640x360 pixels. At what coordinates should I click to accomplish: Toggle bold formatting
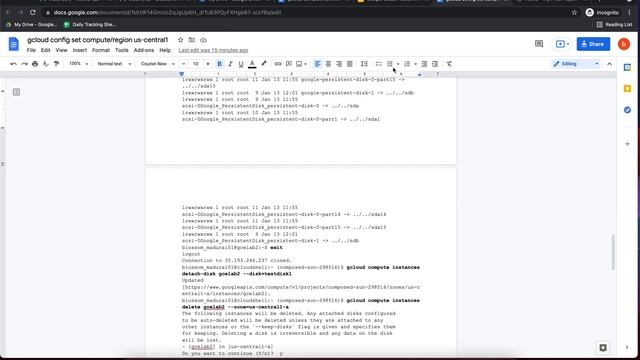(220, 64)
